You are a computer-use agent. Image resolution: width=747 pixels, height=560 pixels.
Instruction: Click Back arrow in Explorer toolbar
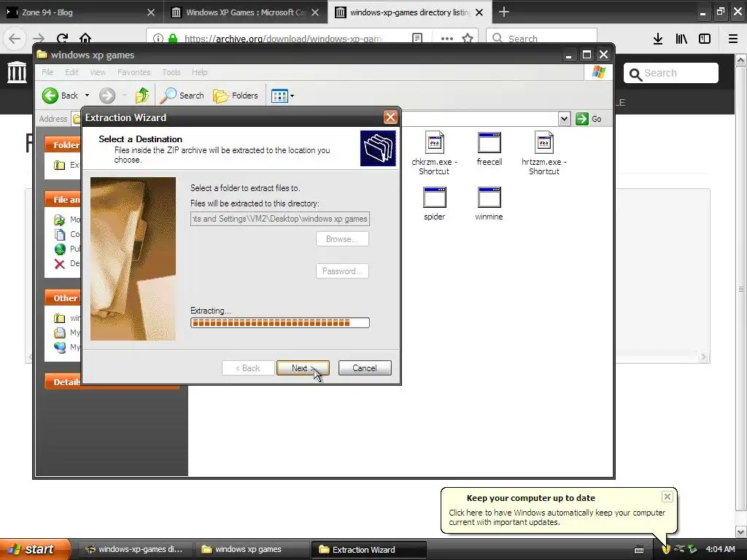pyautogui.click(x=60, y=96)
